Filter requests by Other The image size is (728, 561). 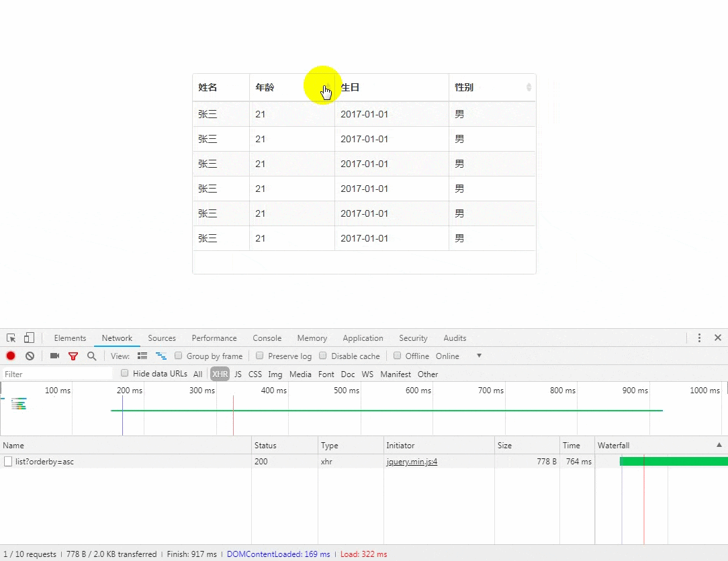[x=428, y=374]
